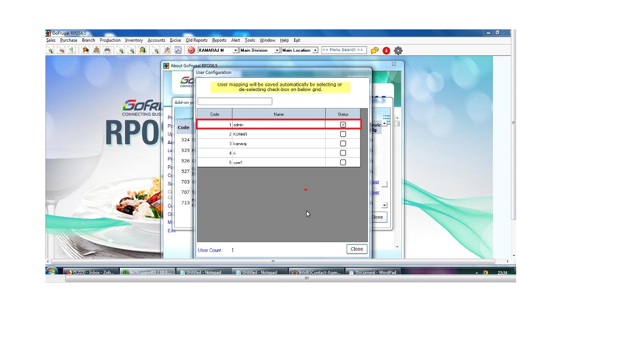644x364 pixels.
Task: Click the Name column header in user grid
Action: coord(279,114)
